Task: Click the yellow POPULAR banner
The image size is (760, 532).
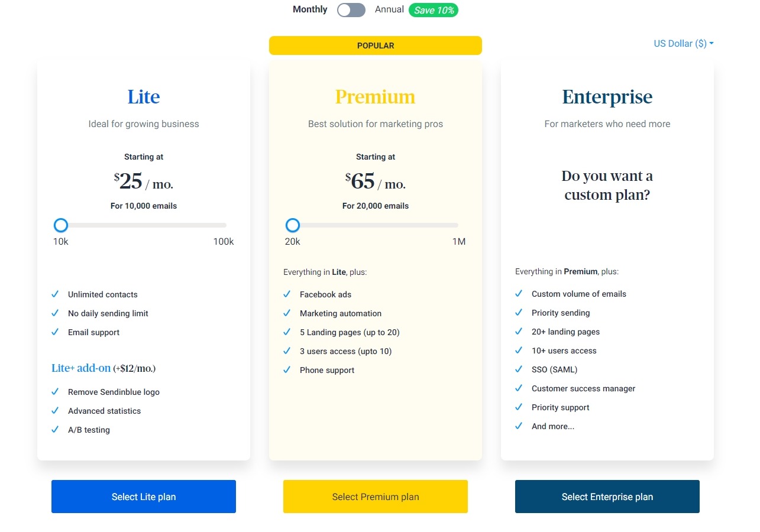Action: [x=376, y=46]
